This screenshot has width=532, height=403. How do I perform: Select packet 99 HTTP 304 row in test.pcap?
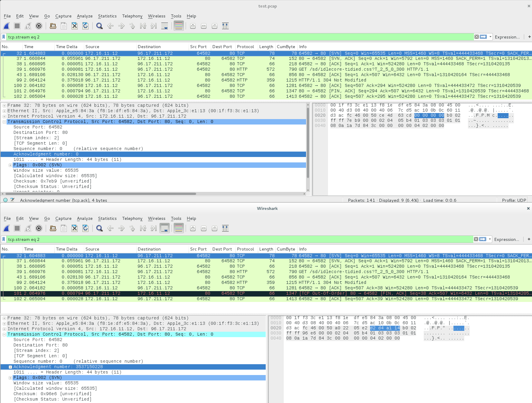[266, 80]
